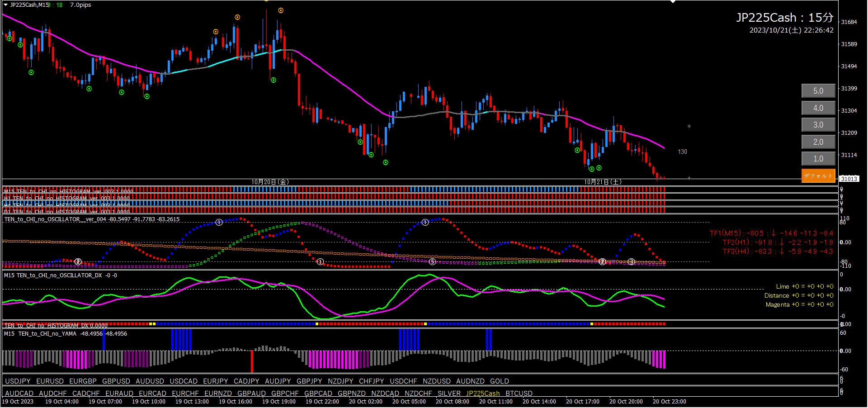Switch chart to CADCHF symbol

(x=86, y=394)
